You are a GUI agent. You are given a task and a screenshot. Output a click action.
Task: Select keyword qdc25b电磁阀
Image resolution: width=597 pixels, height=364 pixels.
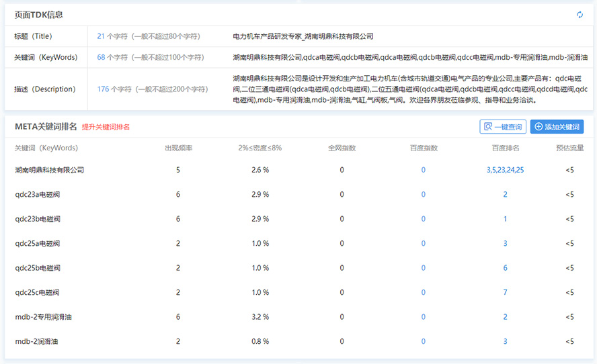pyautogui.click(x=38, y=268)
